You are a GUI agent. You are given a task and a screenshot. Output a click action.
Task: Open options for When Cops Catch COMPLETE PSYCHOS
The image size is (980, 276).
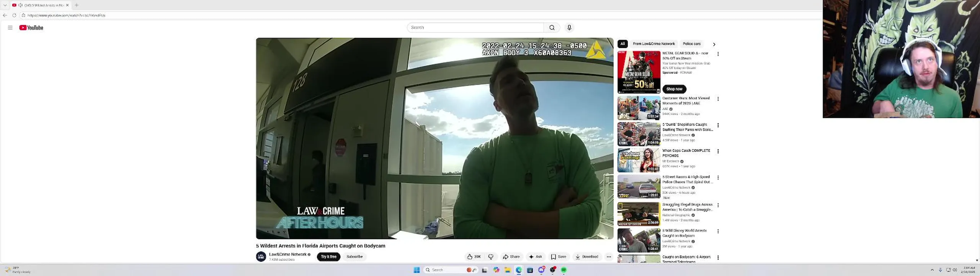718,151
